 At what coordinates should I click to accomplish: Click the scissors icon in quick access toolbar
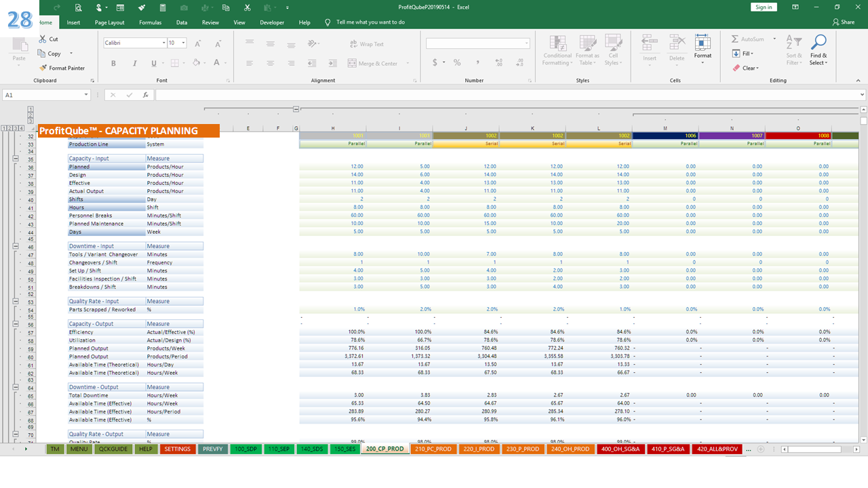(x=248, y=7)
